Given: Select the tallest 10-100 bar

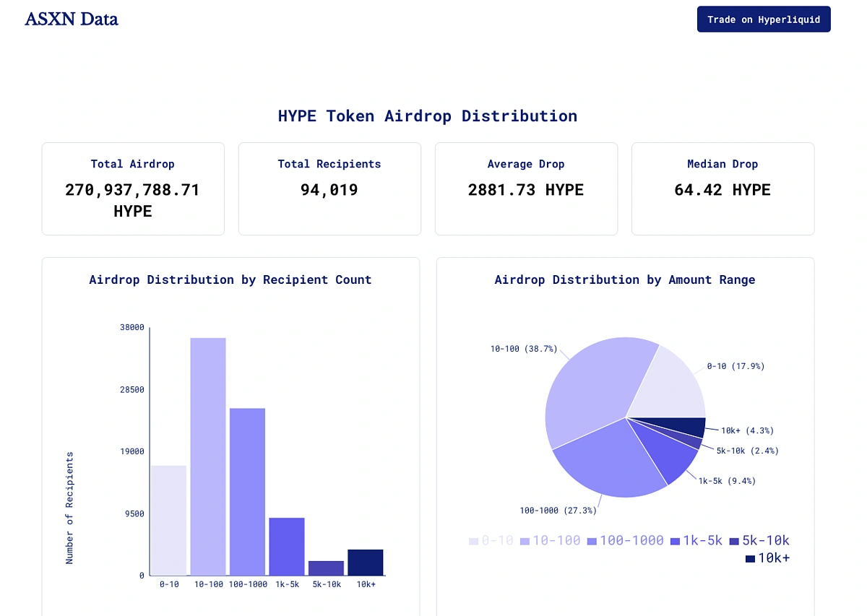Looking at the screenshot, I should 208,456.
